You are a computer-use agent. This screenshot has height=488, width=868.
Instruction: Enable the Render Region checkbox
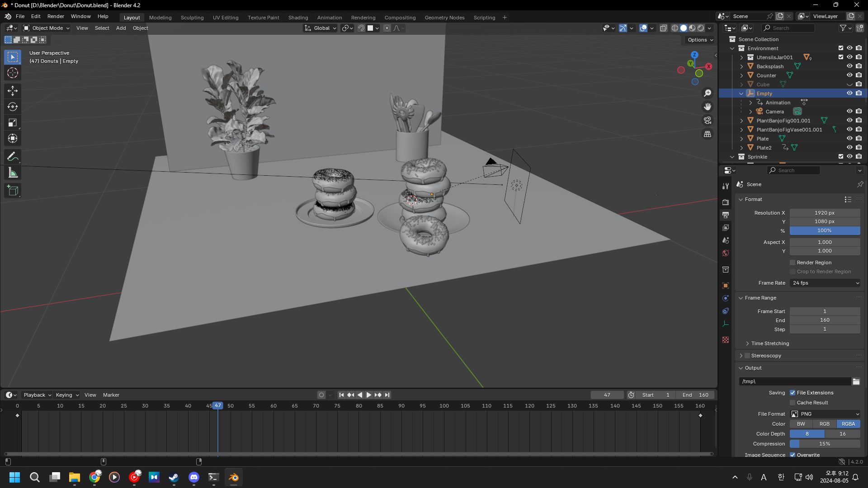pos(793,263)
